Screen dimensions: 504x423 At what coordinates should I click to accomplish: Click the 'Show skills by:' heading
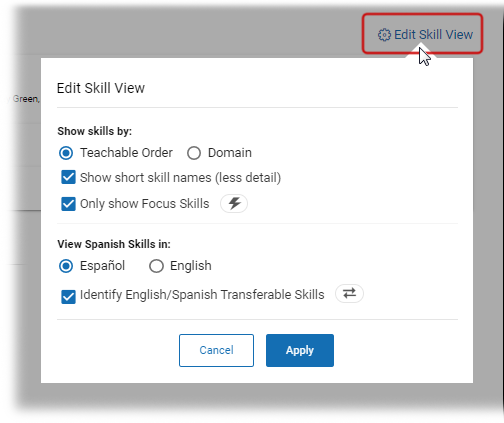(95, 131)
